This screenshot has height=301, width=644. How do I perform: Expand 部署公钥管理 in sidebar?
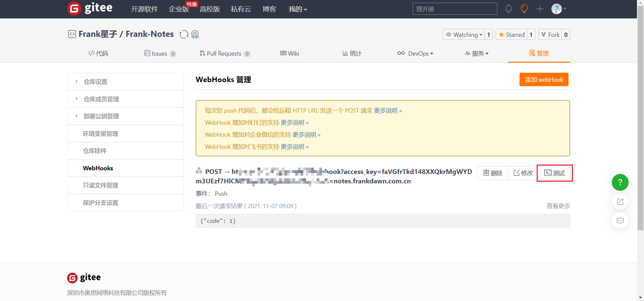(125, 116)
